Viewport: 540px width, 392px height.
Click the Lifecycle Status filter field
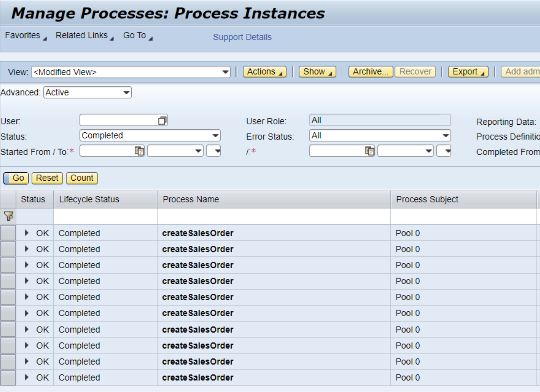tap(105, 216)
